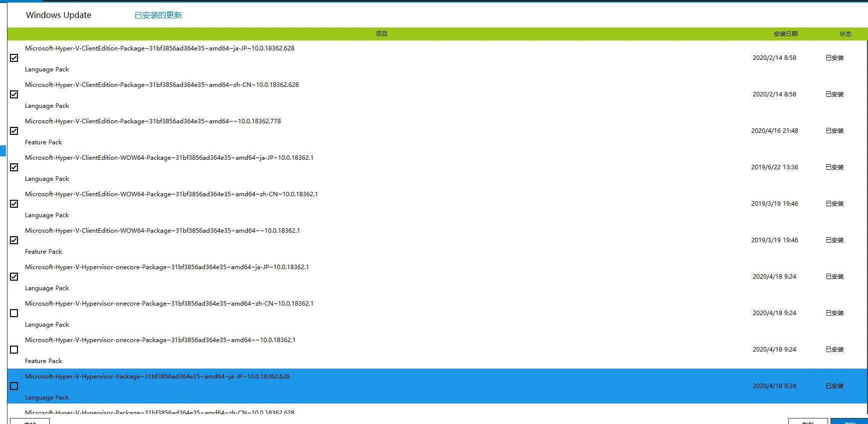Click the 2020/2/14 8:58 date of ClientEdition-Package zh-CN

[775, 94]
